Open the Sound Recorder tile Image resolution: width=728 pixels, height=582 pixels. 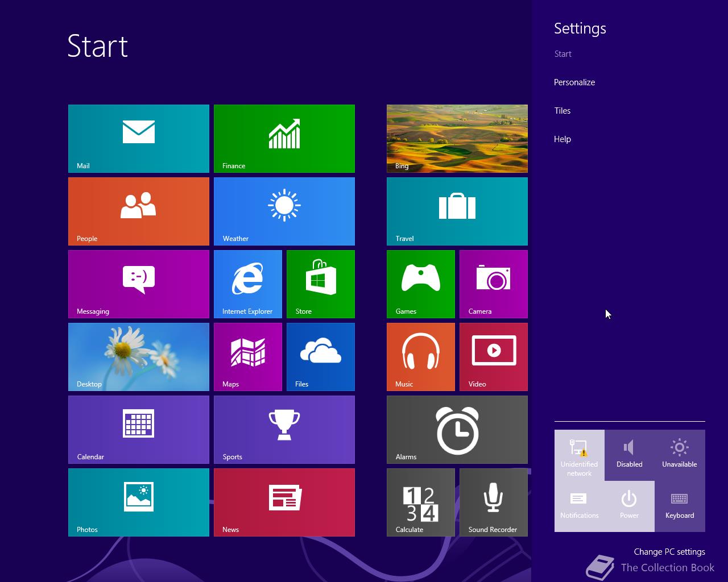(x=494, y=502)
